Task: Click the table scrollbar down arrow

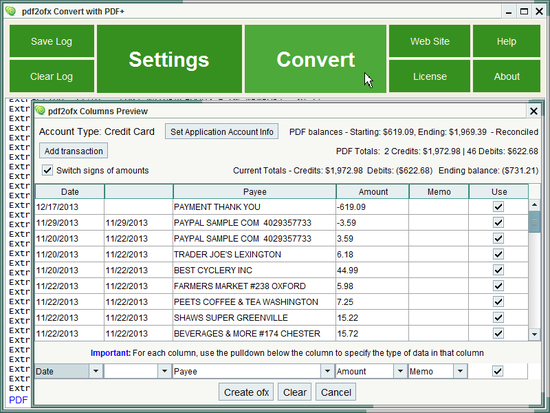Action: pos(534,334)
